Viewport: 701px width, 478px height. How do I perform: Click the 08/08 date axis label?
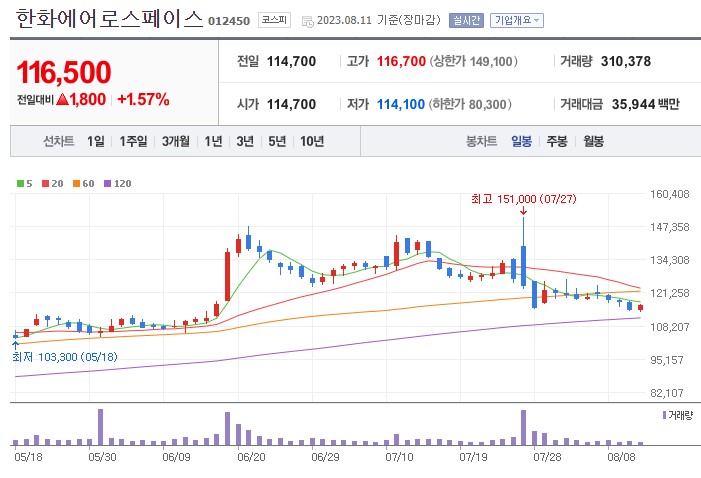pos(621,457)
